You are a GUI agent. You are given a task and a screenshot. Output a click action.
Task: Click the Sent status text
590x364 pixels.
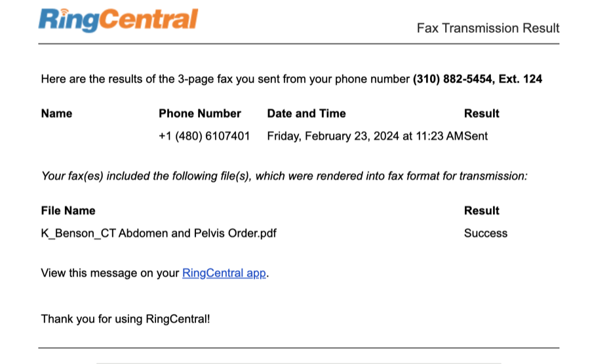pyautogui.click(x=476, y=136)
